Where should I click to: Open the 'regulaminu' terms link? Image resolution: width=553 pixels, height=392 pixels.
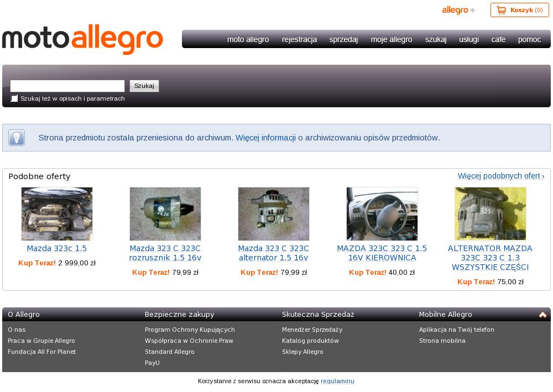tap(337, 381)
